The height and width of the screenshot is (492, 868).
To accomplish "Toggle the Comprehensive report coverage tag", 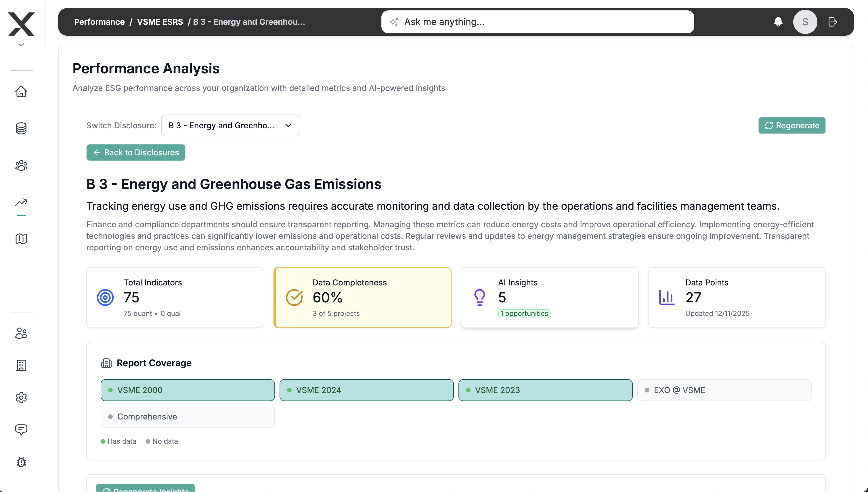I will point(188,416).
